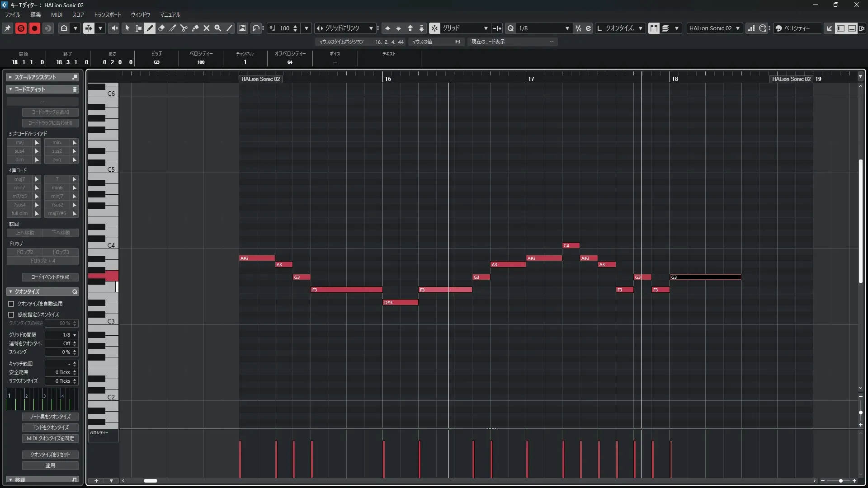The width and height of the screenshot is (868, 488).
Task: Select the Zoom magnifier tool
Action: (218, 28)
